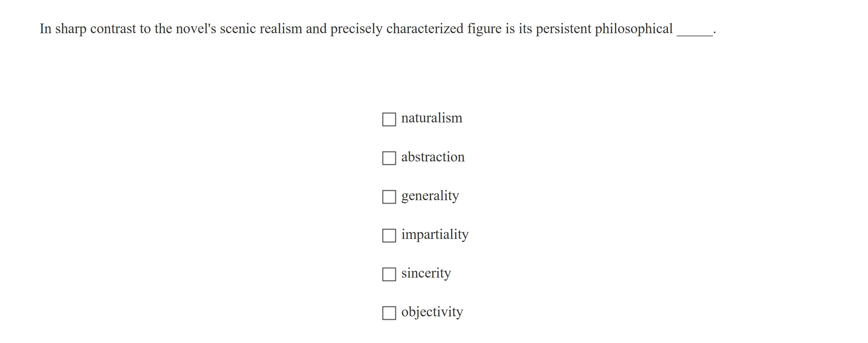Image resolution: width=868 pixels, height=343 pixels.
Task: Click the 'impartiality' answer label text
Action: pyautogui.click(x=435, y=235)
